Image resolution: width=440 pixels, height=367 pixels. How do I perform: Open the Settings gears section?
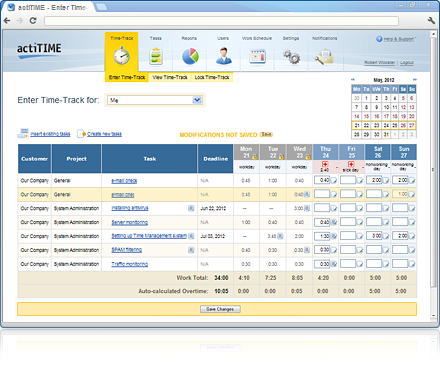(291, 52)
